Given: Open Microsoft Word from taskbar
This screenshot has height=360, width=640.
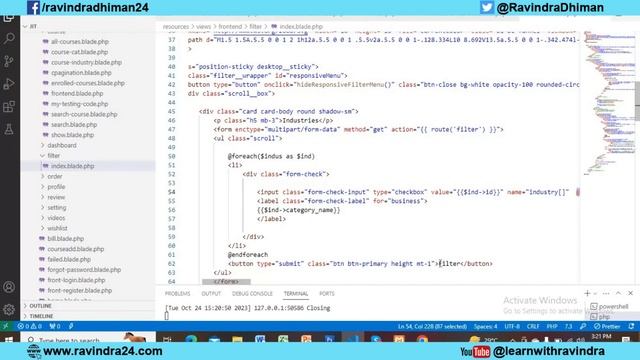Looking at the screenshot, I should pos(260,339).
